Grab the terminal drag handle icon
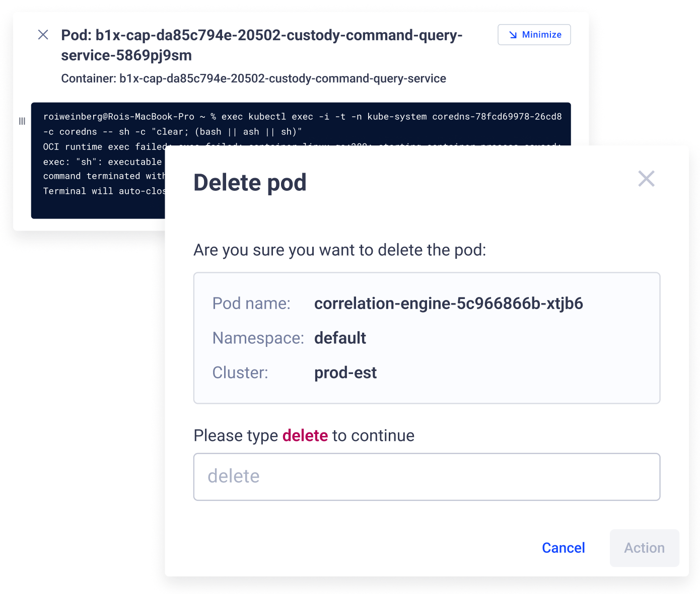700x594 pixels. tap(22, 121)
